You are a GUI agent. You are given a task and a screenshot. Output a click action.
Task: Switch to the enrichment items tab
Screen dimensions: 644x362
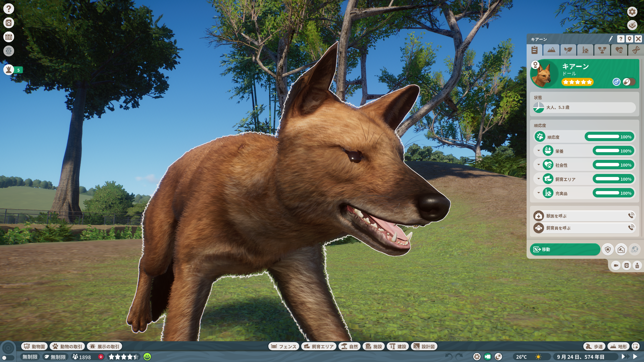click(x=585, y=50)
